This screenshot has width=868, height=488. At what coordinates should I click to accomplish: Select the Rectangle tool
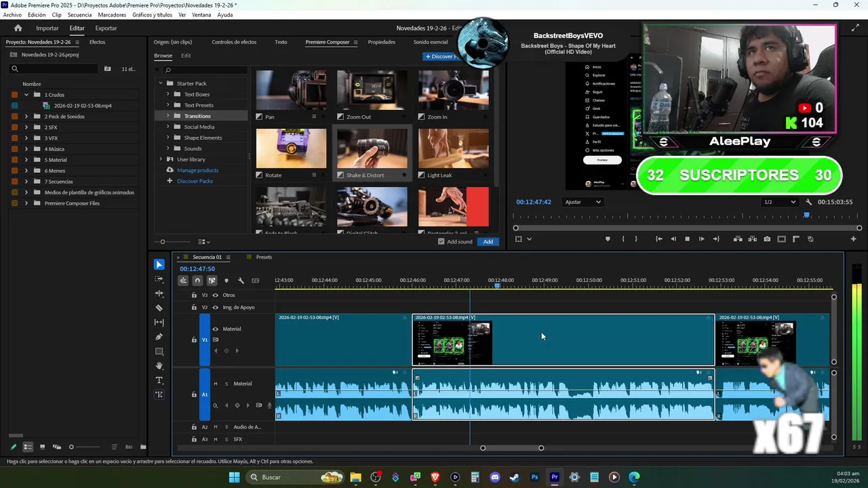tap(159, 351)
